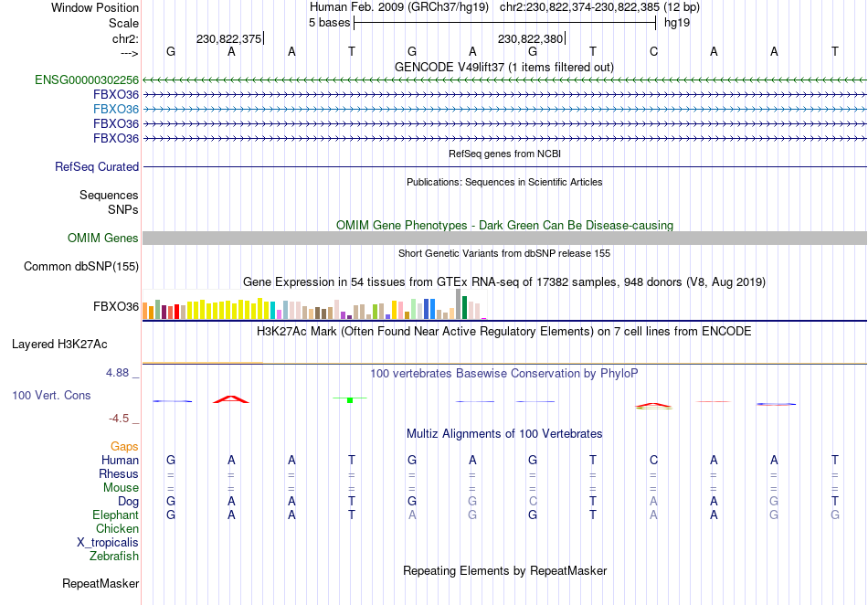The image size is (868, 605).
Task: Click the tall gray bar in GTEx chart
Action: click(x=458, y=304)
